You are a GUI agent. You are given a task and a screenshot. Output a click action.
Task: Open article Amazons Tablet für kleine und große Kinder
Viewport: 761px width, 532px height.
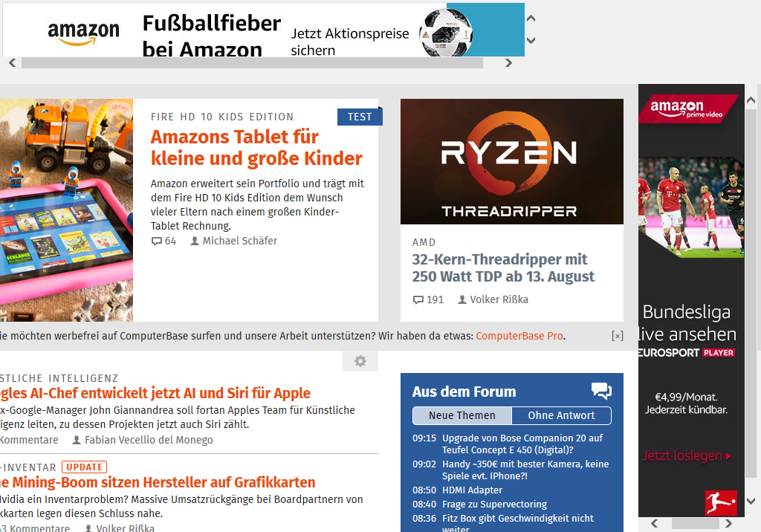(x=256, y=148)
